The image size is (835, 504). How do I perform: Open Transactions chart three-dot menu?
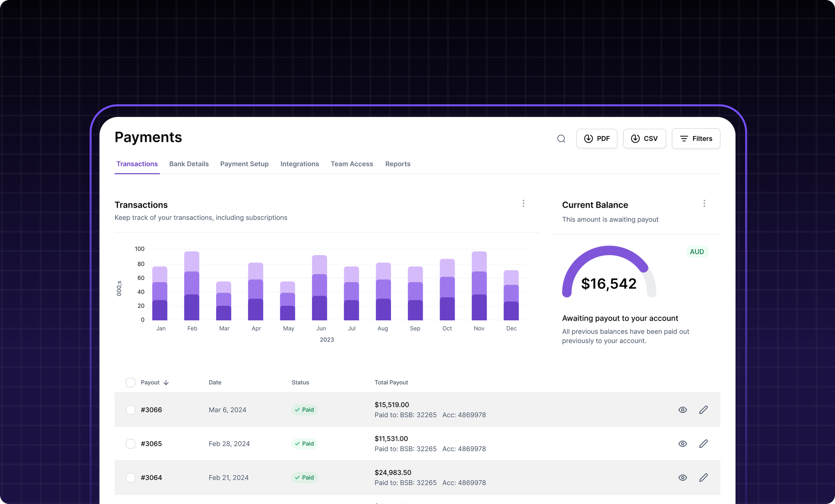coord(524,203)
